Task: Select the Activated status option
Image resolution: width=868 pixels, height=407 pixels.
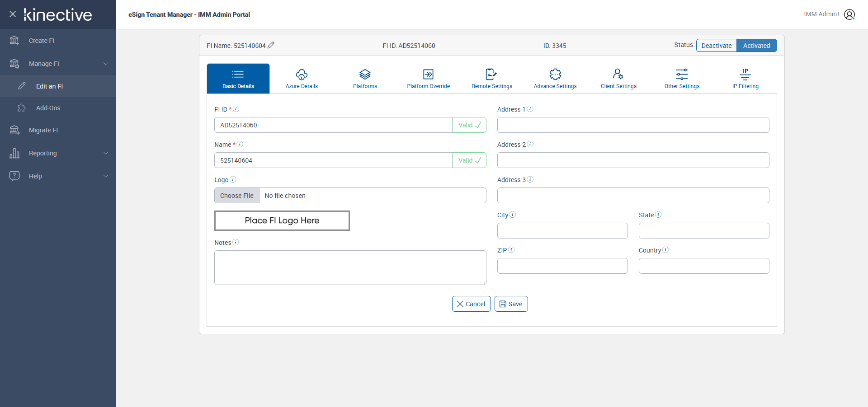Action: pyautogui.click(x=756, y=46)
